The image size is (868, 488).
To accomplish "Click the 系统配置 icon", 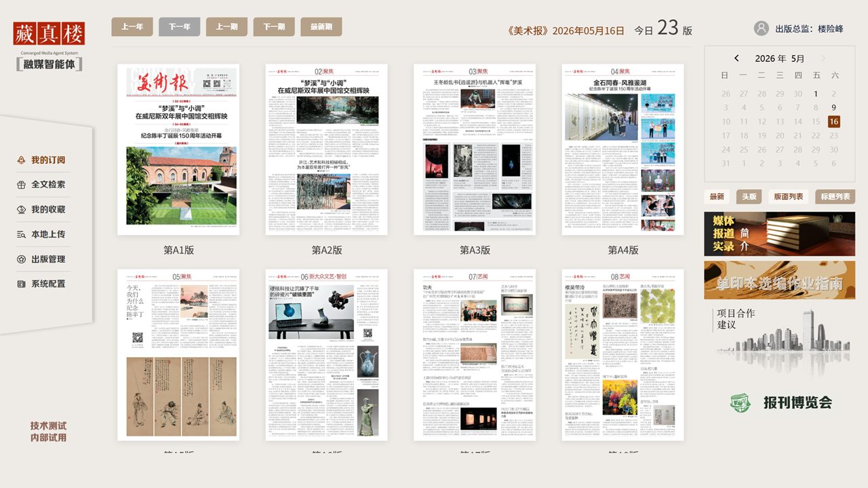I will 22,284.
